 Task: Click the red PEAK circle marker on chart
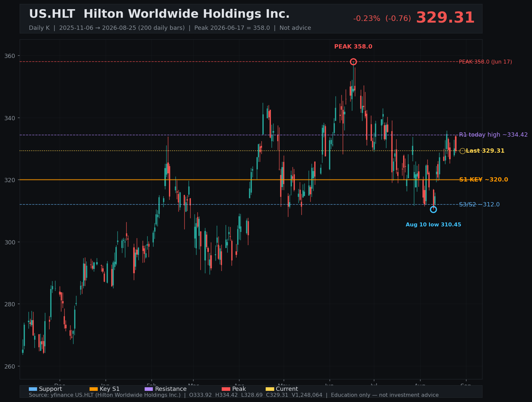[x=353, y=62]
